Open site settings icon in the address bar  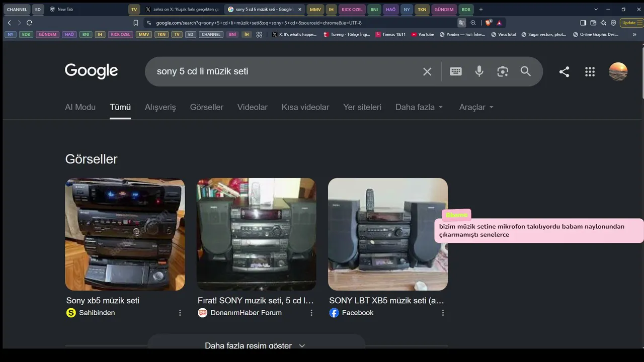point(148,23)
